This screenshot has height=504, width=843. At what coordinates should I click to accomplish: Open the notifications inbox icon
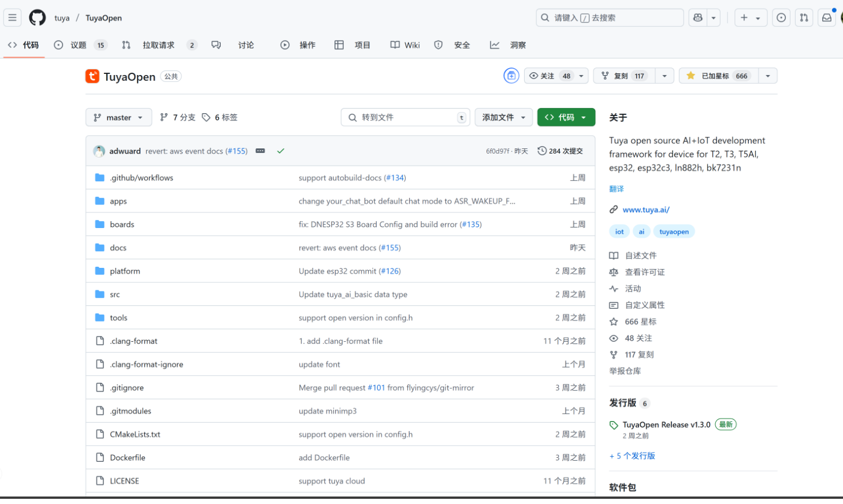(827, 18)
